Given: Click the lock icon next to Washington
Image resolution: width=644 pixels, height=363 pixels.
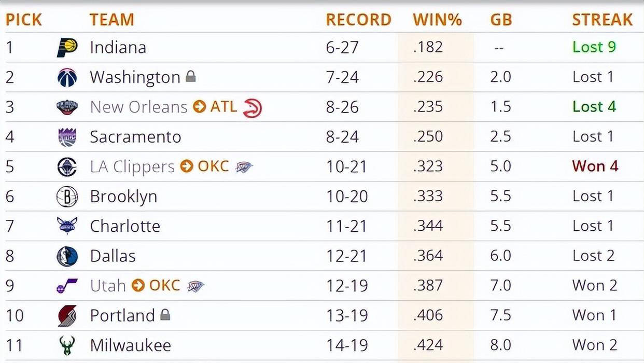Looking at the screenshot, I should pyautogui.click(x=191, y=77).
